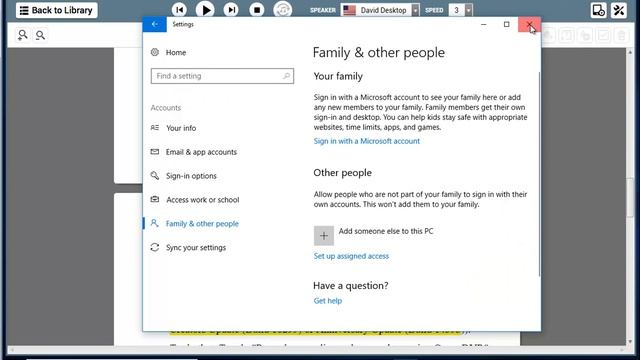Click the Home gear icon
This screenshot has width=640, height=360.
(155, 52)
